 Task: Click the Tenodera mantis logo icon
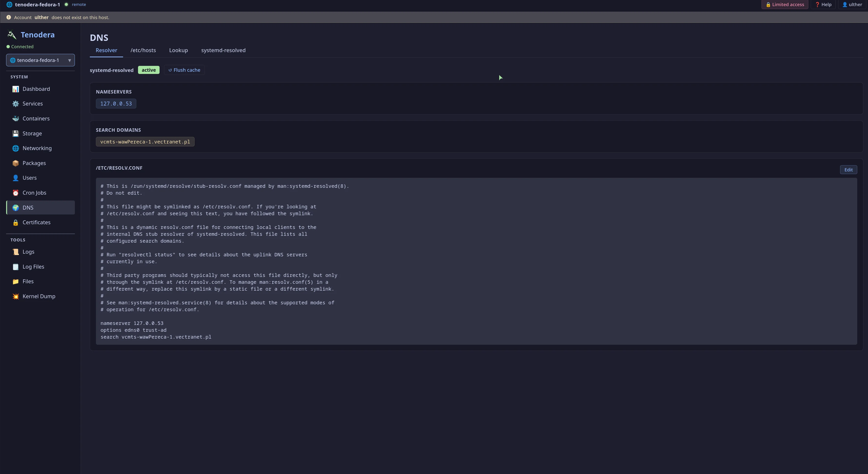[12, 35]
